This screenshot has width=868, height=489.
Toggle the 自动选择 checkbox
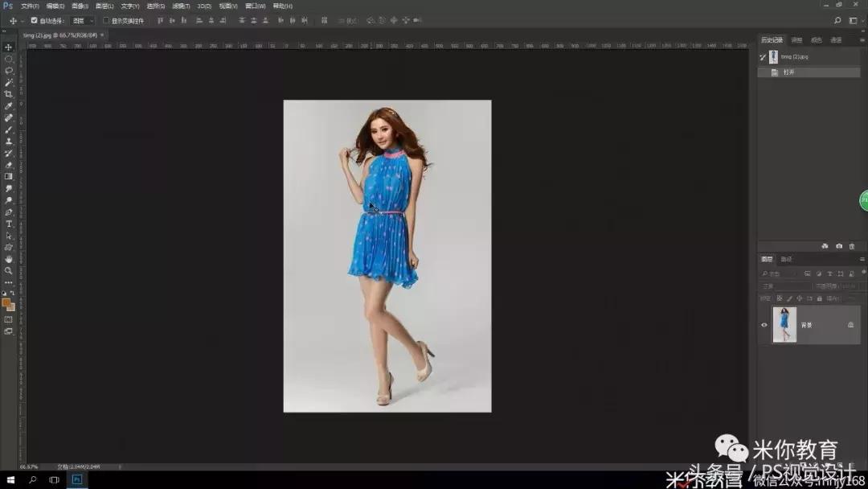pos(34,20)
